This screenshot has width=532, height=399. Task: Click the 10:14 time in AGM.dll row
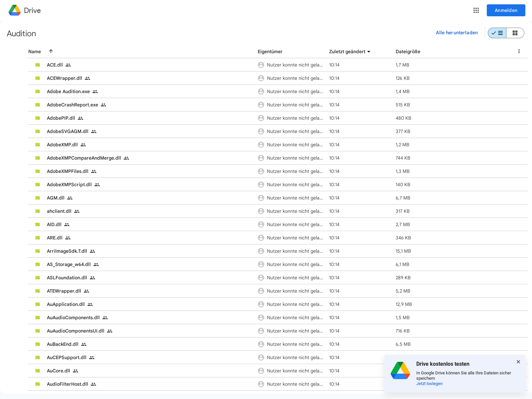(334, 198)
